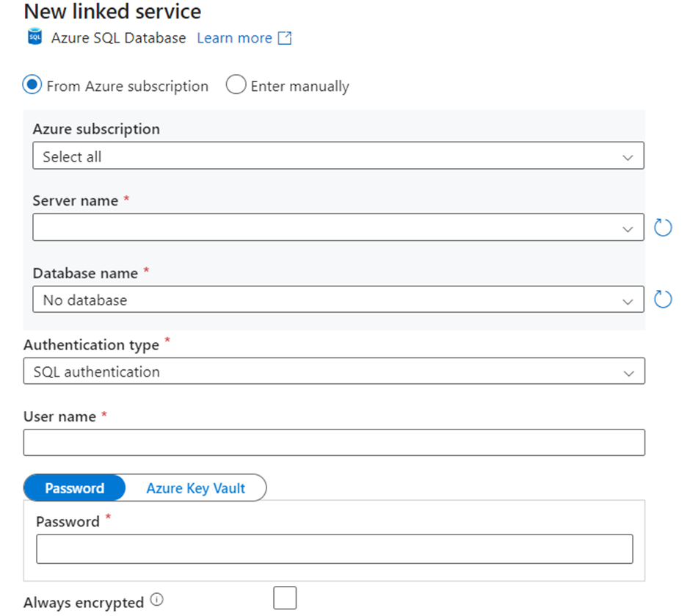Expand the Server name dropdown
Image resolution: width=690 pixels, height=616 pixels.
(338, 228)
